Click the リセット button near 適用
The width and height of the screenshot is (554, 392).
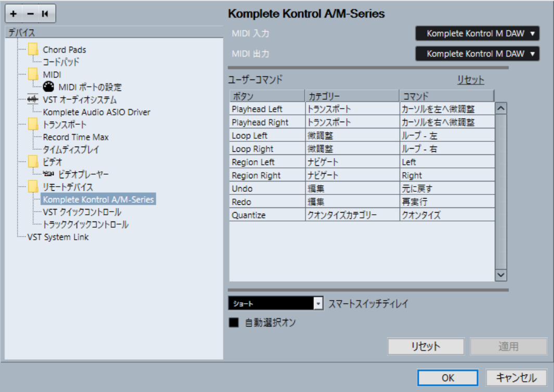426,346
